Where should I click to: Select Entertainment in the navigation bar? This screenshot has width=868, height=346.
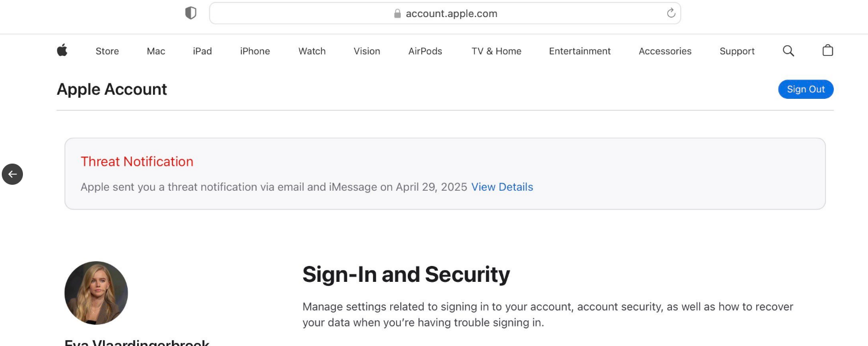(580, 51)
